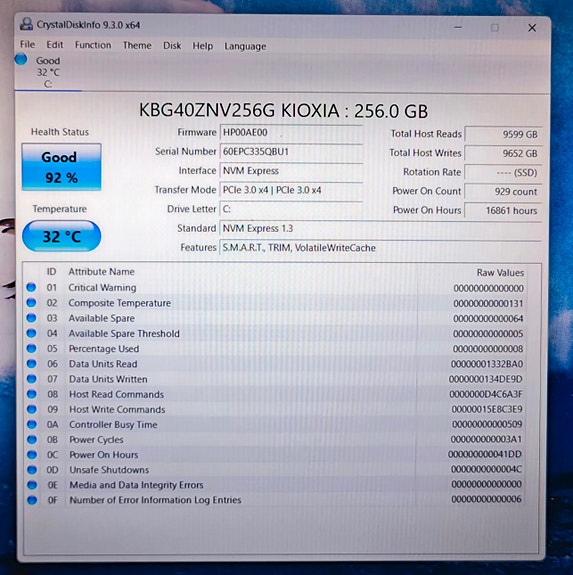Select the Data Units Written row
Viewport: 573px width, 575px height.
[276, 379]
